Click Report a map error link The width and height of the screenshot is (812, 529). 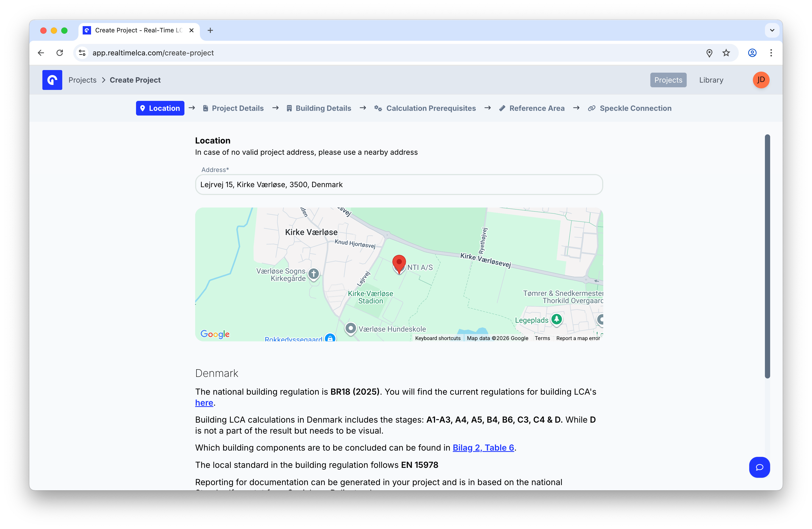tap(578, 338)
